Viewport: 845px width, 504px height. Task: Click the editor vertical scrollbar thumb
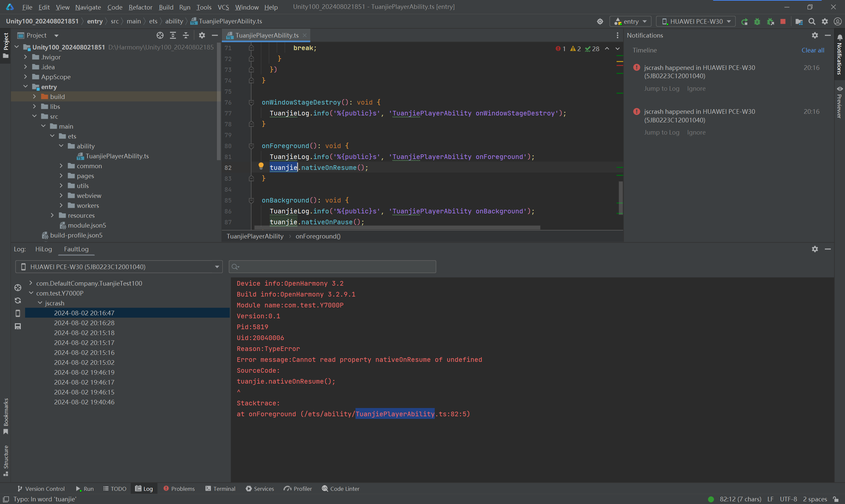(x=621, y=198)
